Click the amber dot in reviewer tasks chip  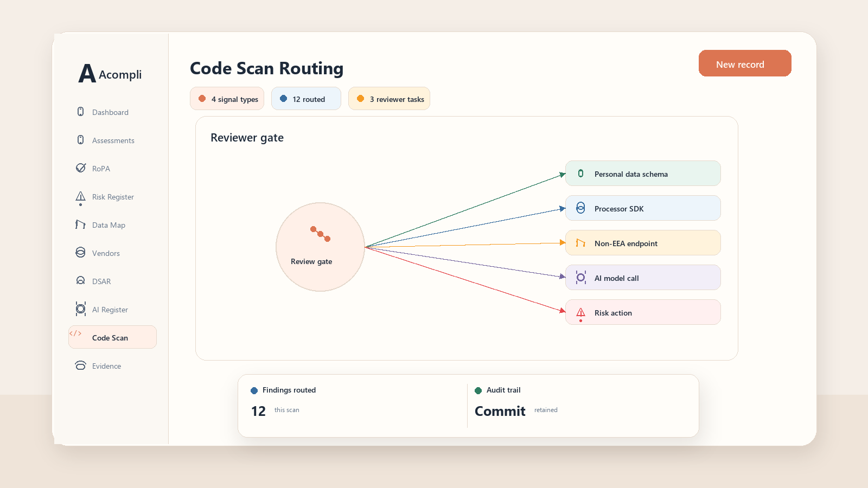point(360,99)
